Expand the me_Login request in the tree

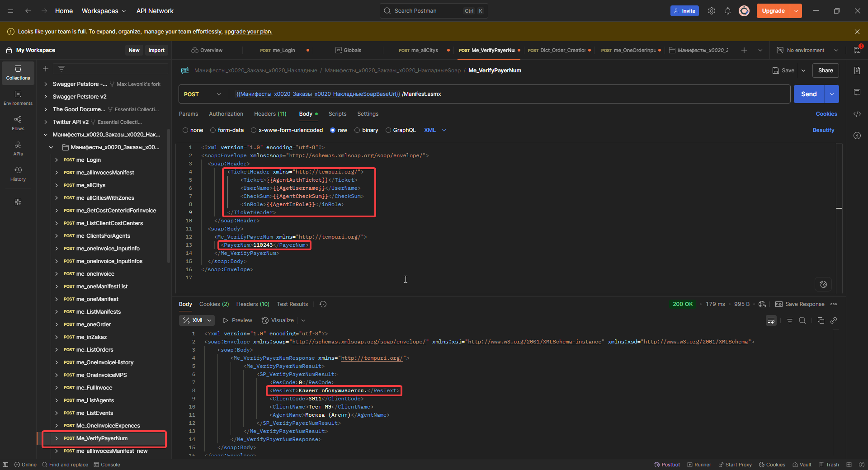click(x=57, y=160)
